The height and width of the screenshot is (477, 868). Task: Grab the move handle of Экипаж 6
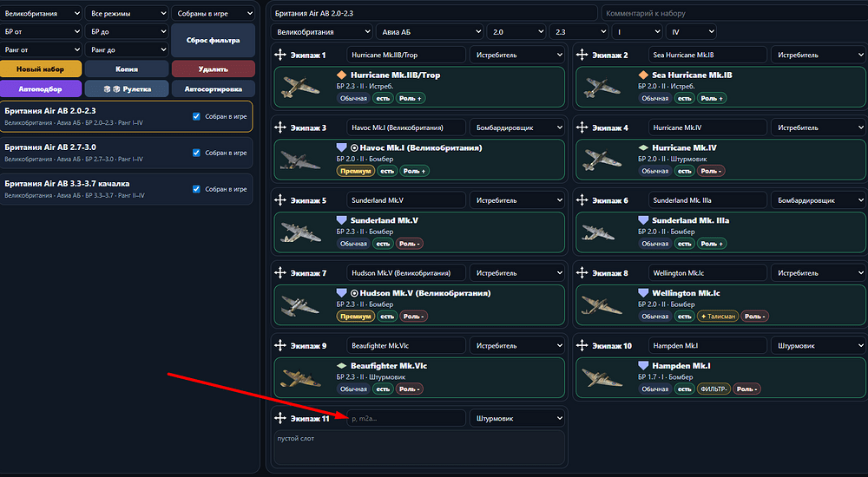(582, 199)
